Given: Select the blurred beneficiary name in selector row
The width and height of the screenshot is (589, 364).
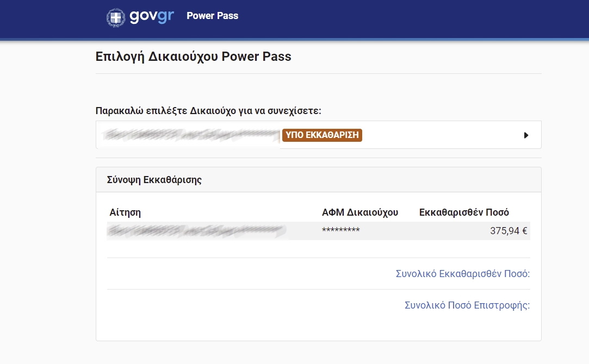Looking at the screenshot, I should pyautogui.click(x=191, y=135).
